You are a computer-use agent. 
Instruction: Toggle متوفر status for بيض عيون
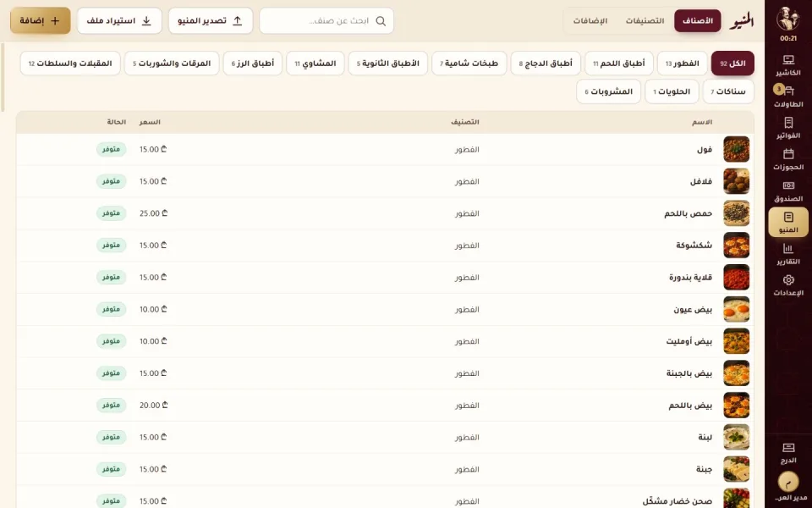(x=112, y=310)
